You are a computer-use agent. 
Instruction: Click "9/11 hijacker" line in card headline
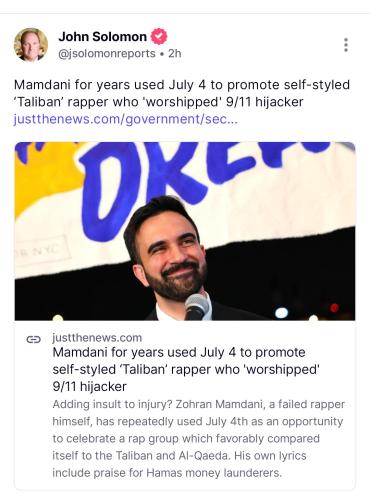90,387
